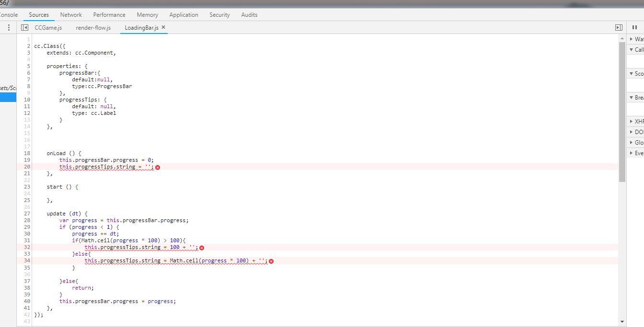Screen dimensions: 644x327
Task: Click 'if (progress < 1) {' line
Action: click(89, 227)
